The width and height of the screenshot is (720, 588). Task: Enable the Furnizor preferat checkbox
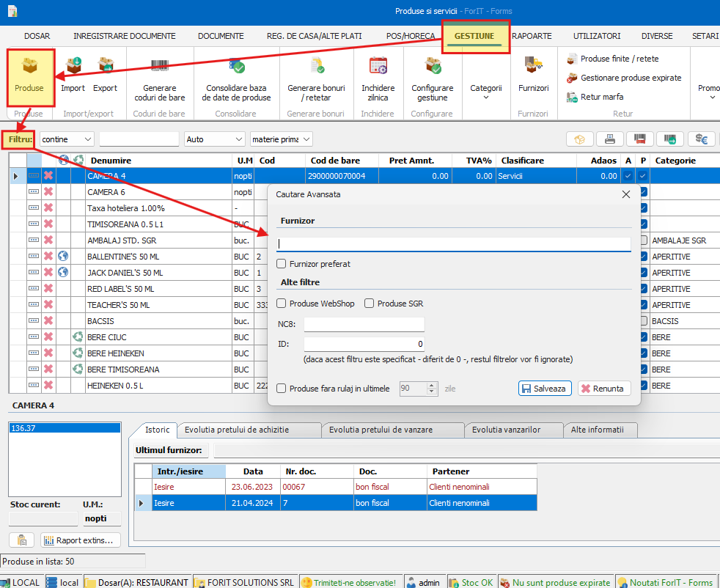(282, 264)
